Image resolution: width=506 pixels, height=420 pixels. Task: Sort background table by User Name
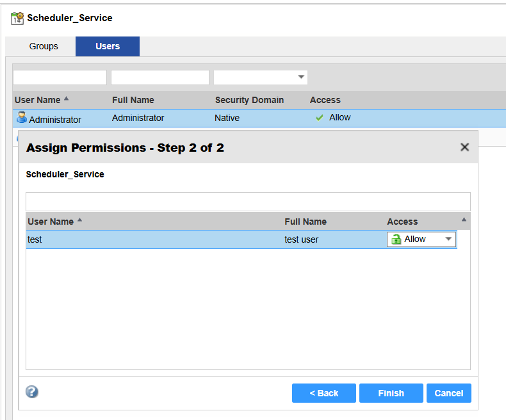coord(41,100)
